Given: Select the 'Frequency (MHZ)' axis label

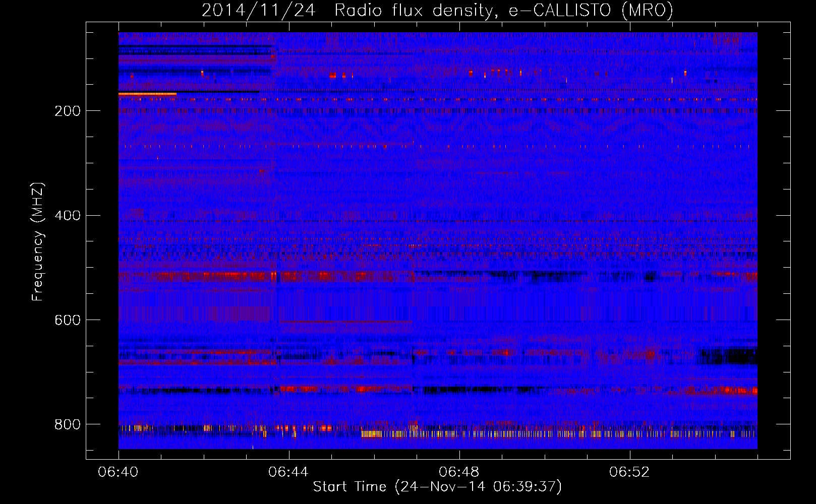Looking at the screenshot, I should click(x=37, y=242).
